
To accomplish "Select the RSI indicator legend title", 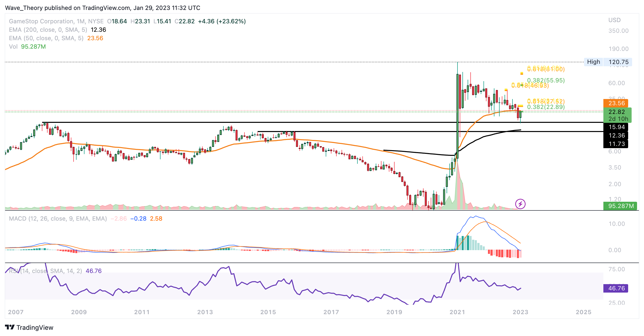I will click(x=45, y=271).
